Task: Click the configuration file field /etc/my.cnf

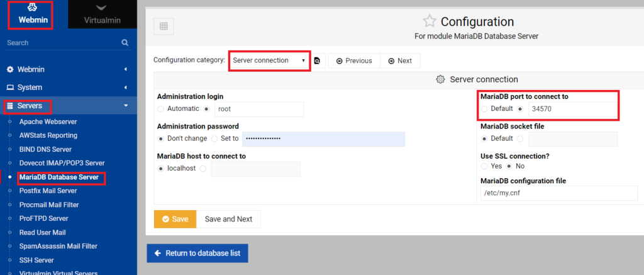Action: (559, 193)
